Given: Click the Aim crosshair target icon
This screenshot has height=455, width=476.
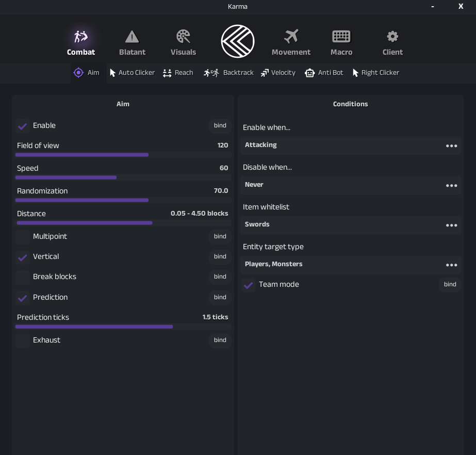Looking at the screenshot, I should [x=78, y=73].
